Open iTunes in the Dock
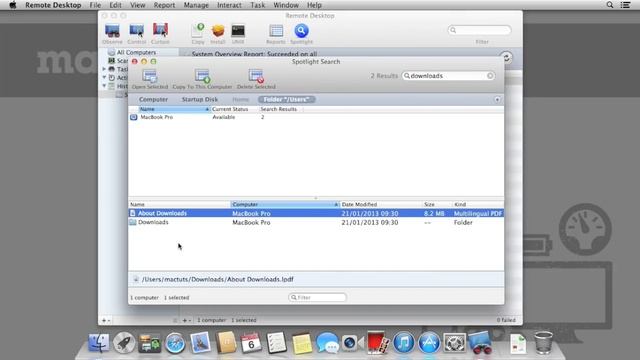The height and width of the screenshot is (360, 640). coord(403,342)
